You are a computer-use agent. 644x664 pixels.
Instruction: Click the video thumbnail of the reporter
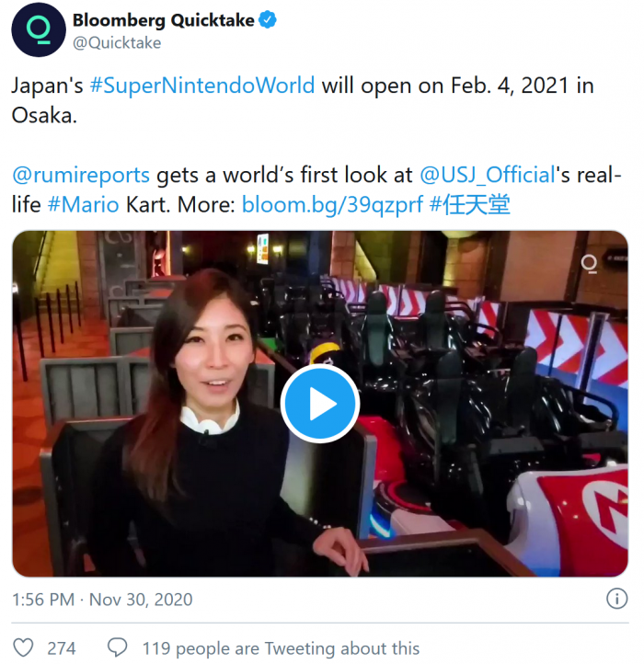(x=320, y=404)
